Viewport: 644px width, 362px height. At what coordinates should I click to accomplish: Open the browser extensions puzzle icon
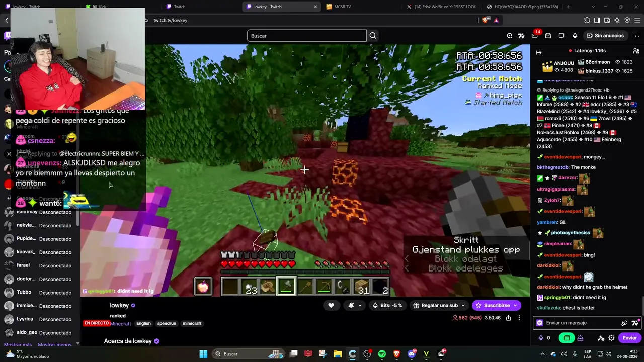click(x=587, y=20)
